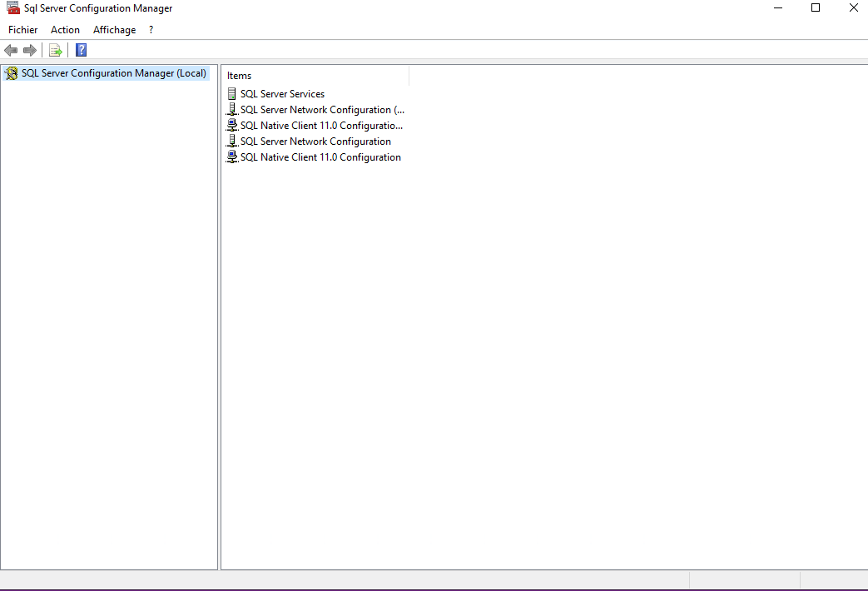Viewport: 868px width, 591px height.
Task: Select truncated SQL Native Client 11.0 Configuratio... item
Action: 321,125
